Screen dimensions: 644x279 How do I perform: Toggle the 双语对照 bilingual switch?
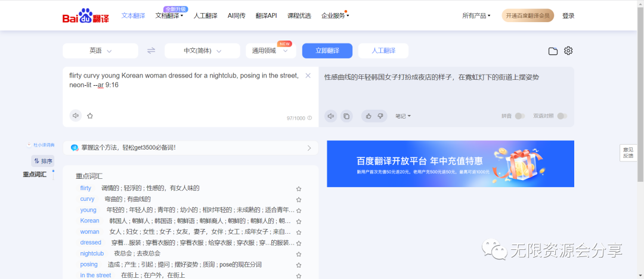(562, 116)
